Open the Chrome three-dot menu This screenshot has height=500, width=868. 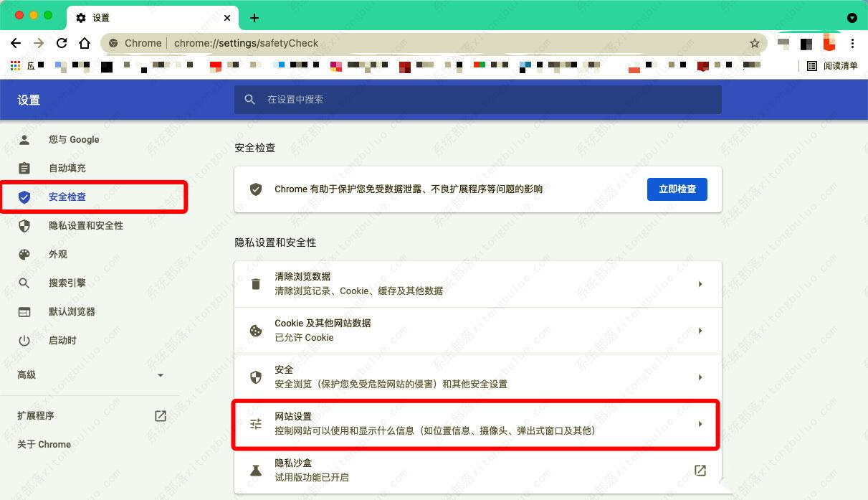click(853, 43)
